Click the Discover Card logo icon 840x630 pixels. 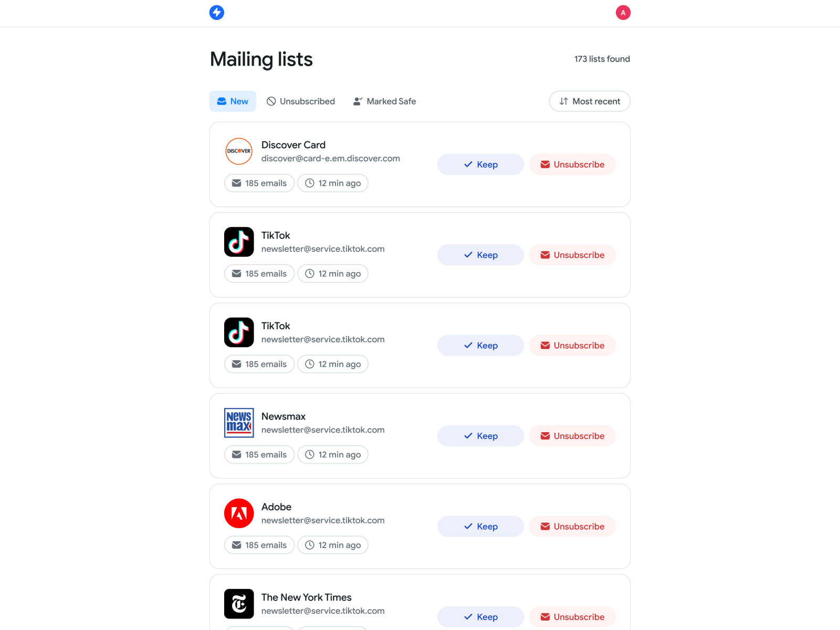239,151
